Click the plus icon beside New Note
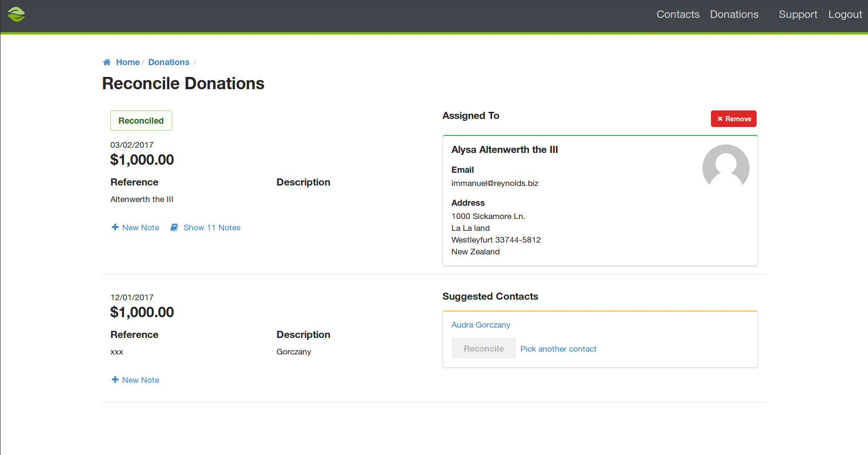 (115, 227)
